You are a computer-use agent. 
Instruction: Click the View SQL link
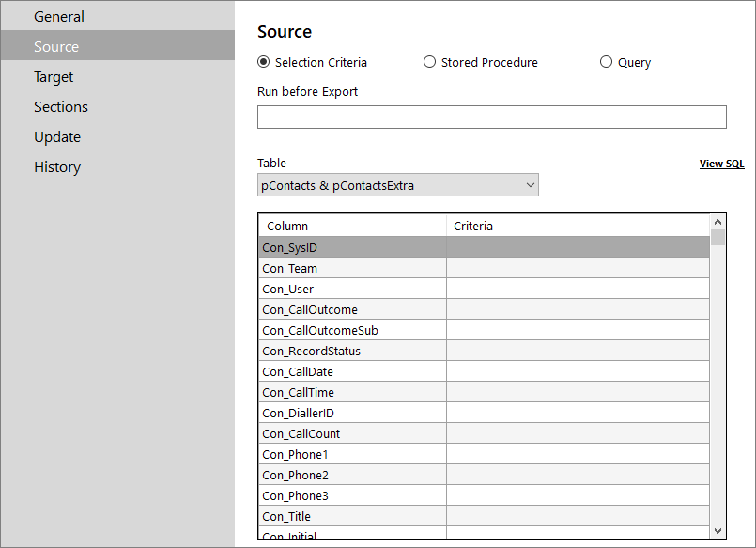[722, 164]
